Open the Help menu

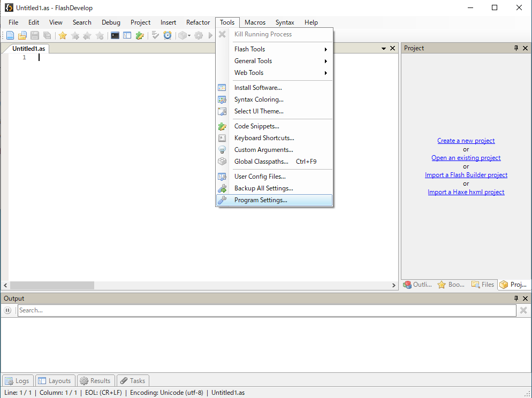[311, 22]
